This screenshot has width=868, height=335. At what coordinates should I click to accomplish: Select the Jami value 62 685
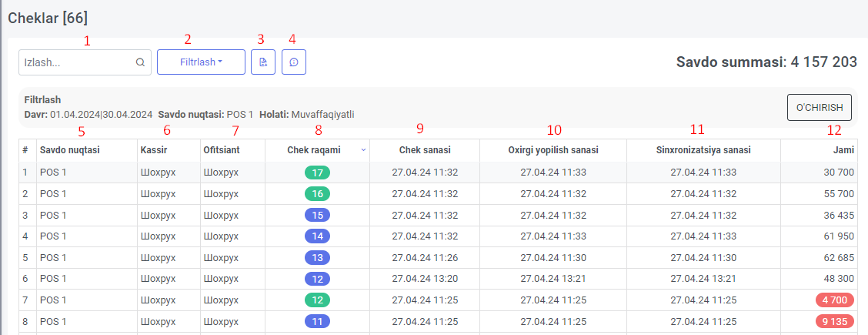point(839,257)
